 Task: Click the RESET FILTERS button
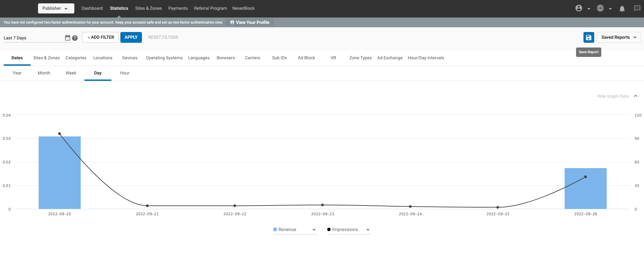pyautogui.click(x=163, y=37)
